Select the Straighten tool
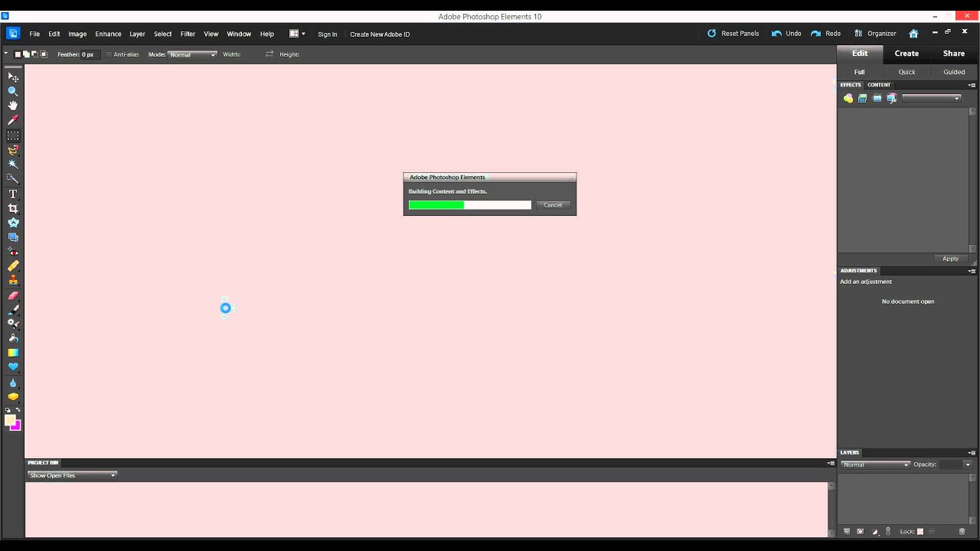Image resolution: width=980 pixels, height=551 pixels. click(13, 237)
